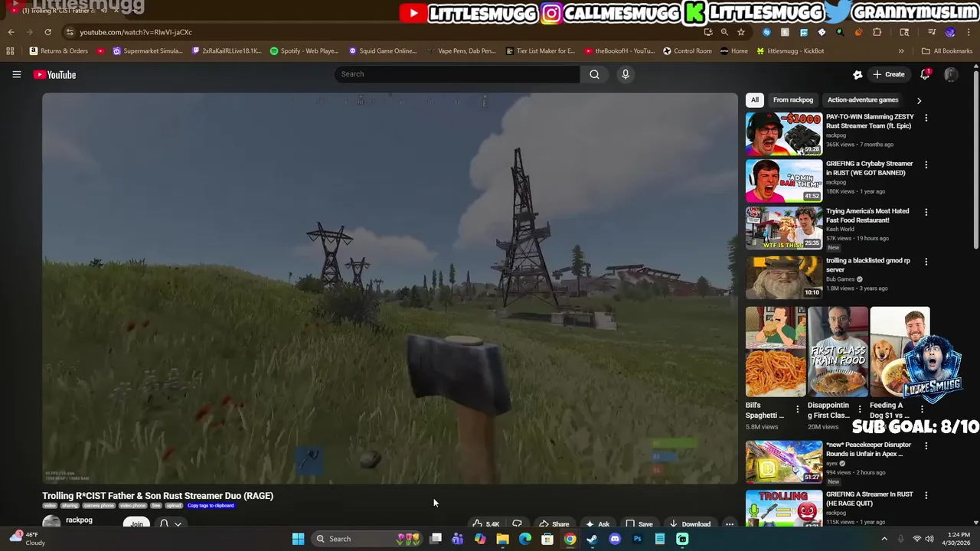Open YouTube notifications bell
980x551 pixels.
tap(925, 74)
